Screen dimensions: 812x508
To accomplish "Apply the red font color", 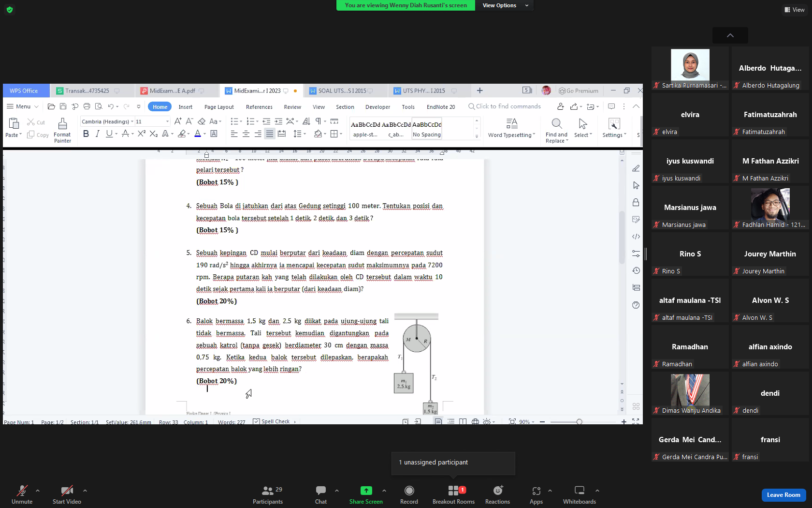I will (198, 134).
